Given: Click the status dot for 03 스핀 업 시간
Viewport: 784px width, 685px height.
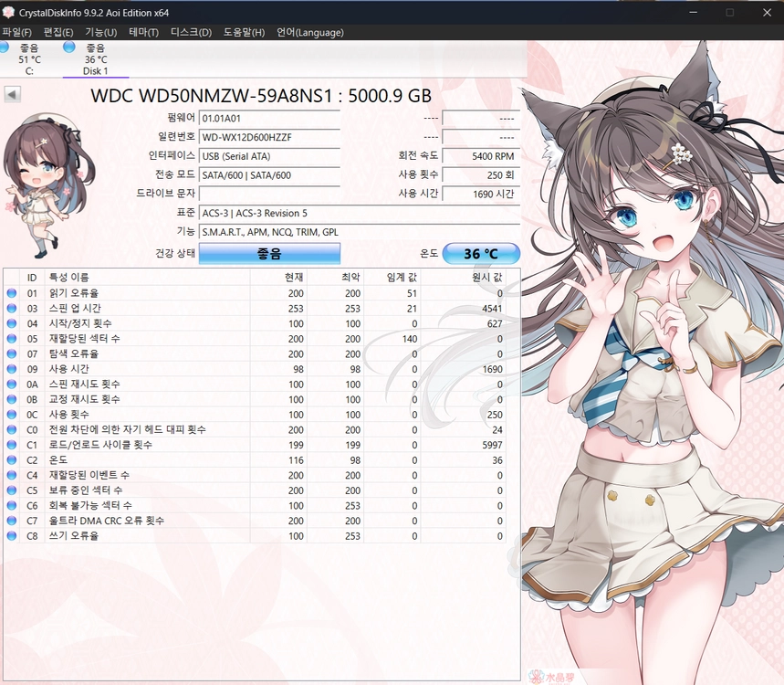Looking at the screenshot, I should [x=12, y=308].
